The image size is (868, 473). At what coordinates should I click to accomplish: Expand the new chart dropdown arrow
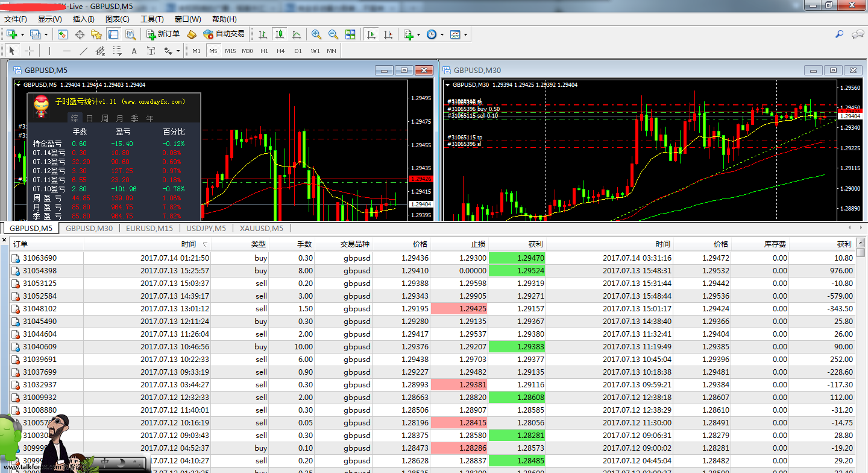pyautogui.click(x=22, y=35)
